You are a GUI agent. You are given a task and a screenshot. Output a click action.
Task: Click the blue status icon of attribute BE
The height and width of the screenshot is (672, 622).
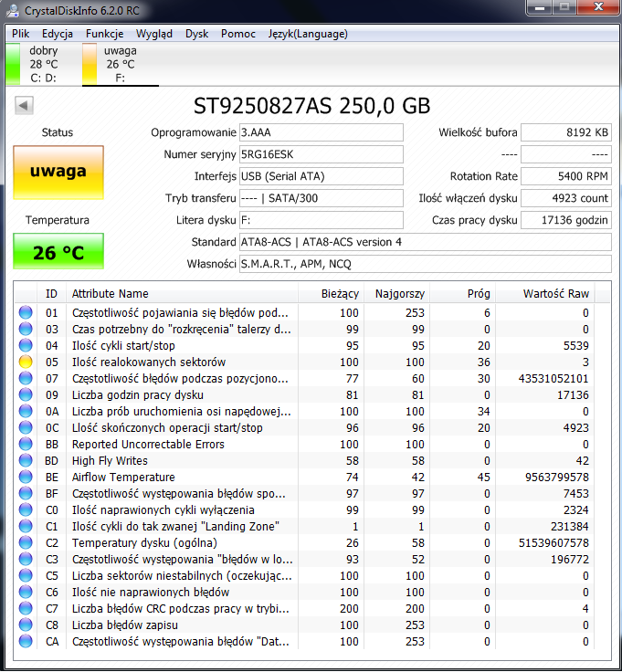pyautogui.click(x=26, y=477)
